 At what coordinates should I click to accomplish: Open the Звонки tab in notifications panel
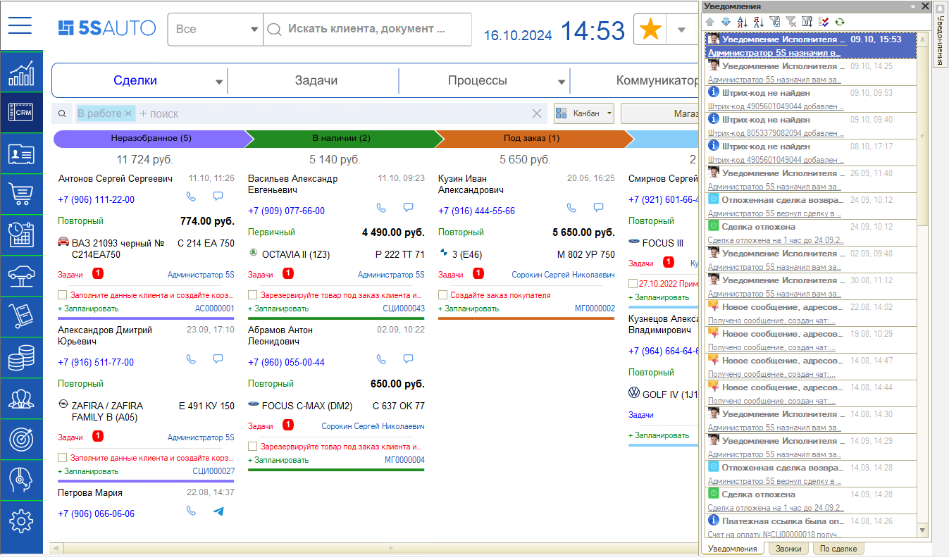[788, 549]
